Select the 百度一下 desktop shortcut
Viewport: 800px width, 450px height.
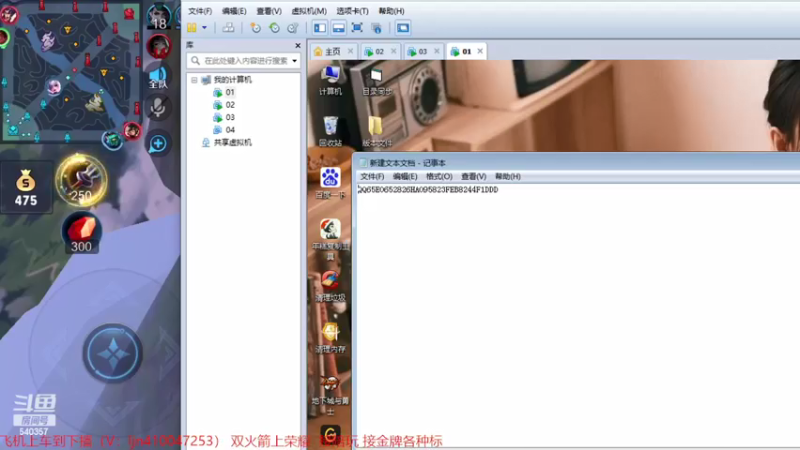pos(330,183)
